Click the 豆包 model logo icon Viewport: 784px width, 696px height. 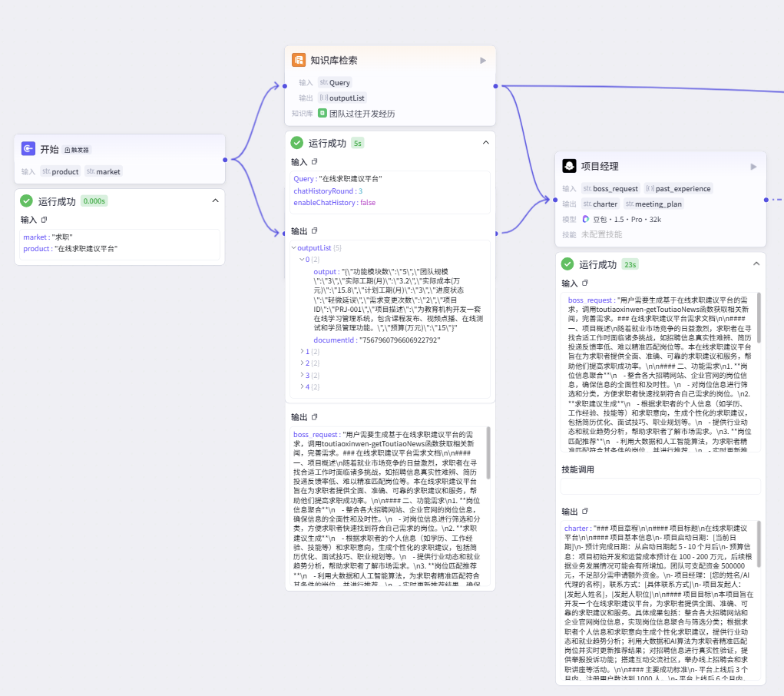(x=585, y=219)
